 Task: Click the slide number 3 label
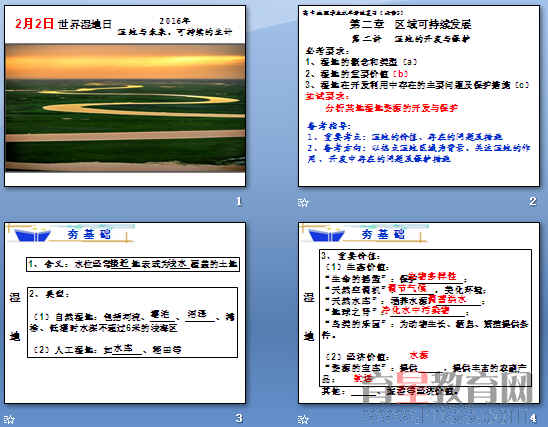[239, 418]
